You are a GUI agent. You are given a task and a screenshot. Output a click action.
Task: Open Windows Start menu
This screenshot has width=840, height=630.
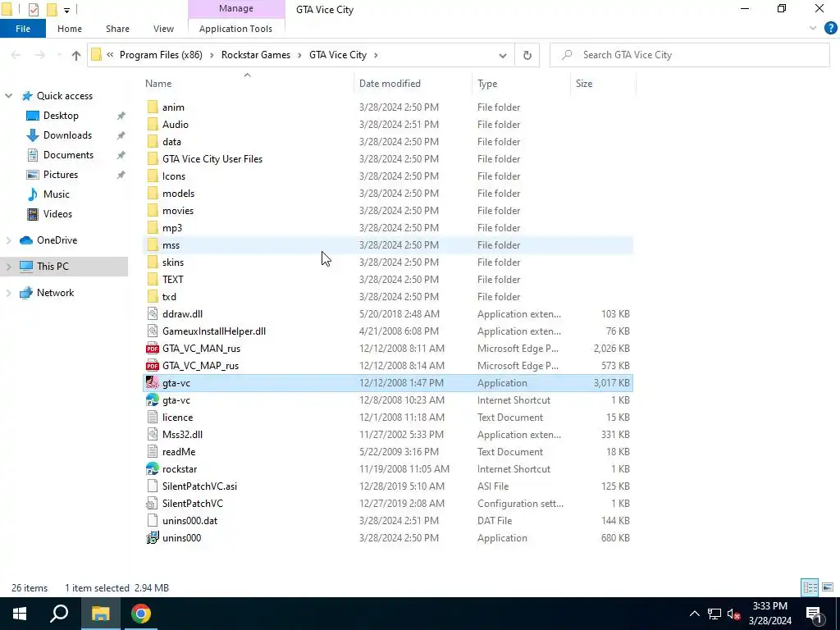pos(20,614)
